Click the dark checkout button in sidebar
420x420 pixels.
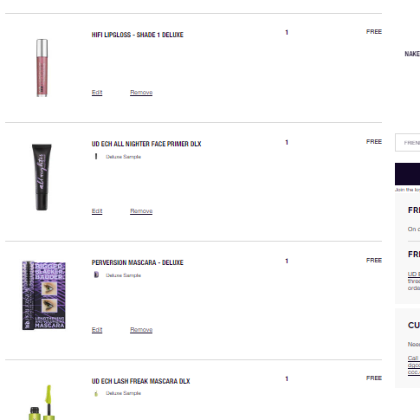click(x=408, y=174)
